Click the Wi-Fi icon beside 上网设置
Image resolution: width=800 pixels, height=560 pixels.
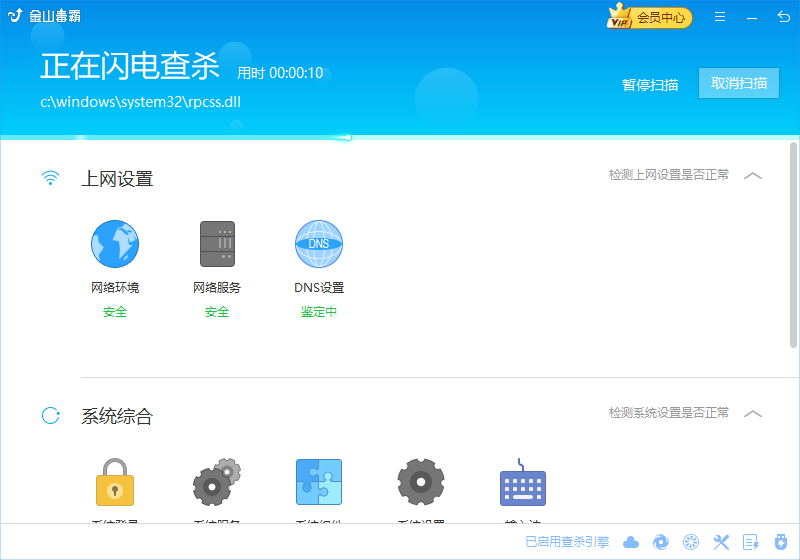click(x=50, y=178)
